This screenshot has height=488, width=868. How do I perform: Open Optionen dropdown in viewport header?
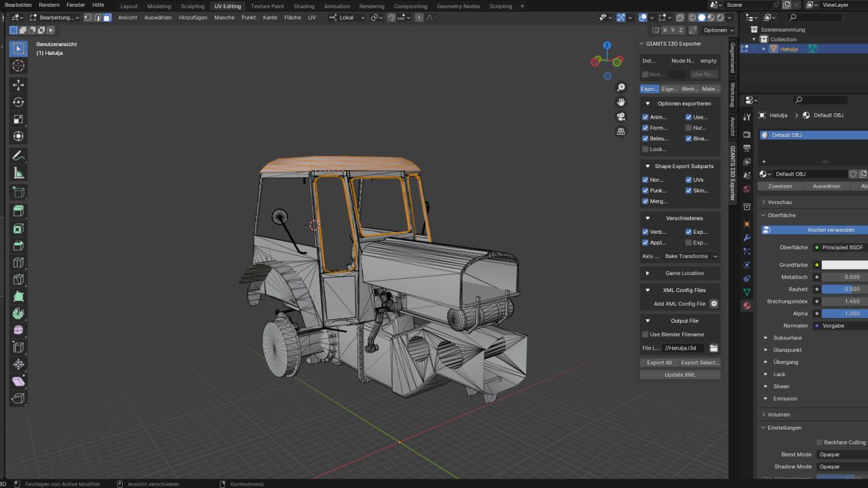(x=718, y=30)
